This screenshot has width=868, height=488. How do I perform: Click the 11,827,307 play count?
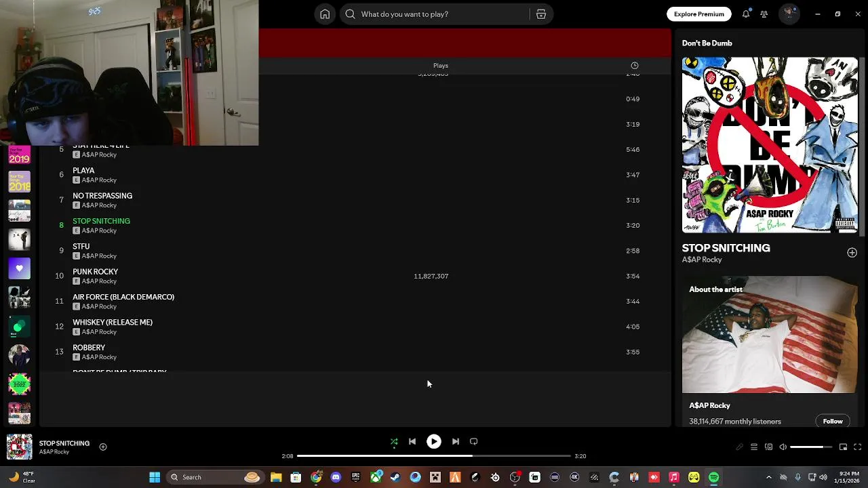(431, 277)
